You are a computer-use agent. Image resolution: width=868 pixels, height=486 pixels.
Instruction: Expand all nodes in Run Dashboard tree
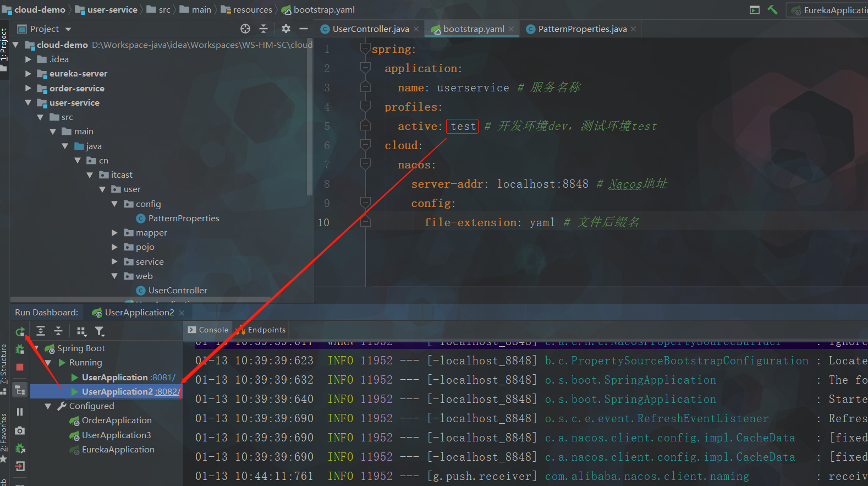pos(41,331)
